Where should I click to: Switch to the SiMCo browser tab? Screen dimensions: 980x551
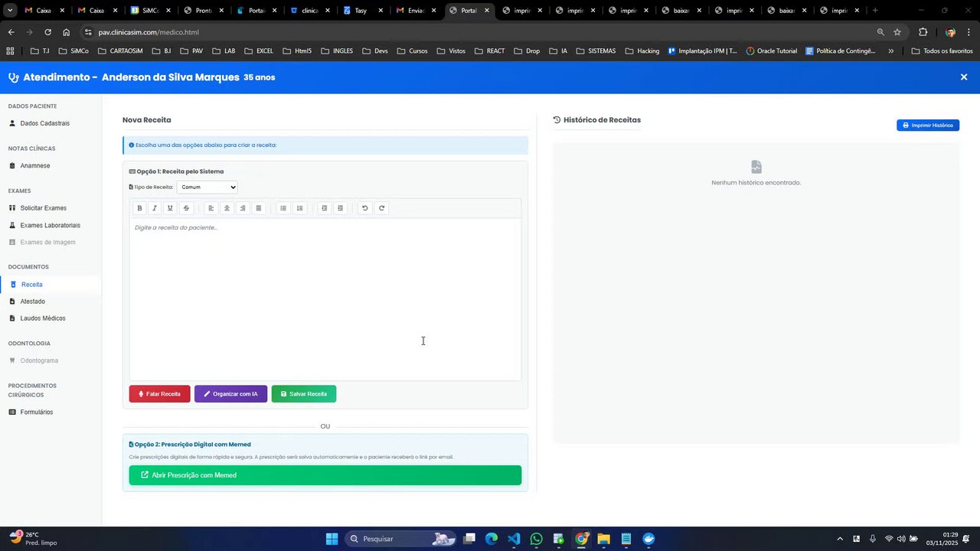[x=150, y=11]
